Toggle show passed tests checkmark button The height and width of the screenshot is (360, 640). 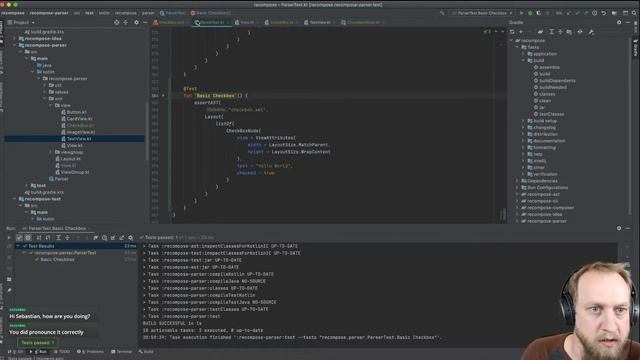[19, 238]
